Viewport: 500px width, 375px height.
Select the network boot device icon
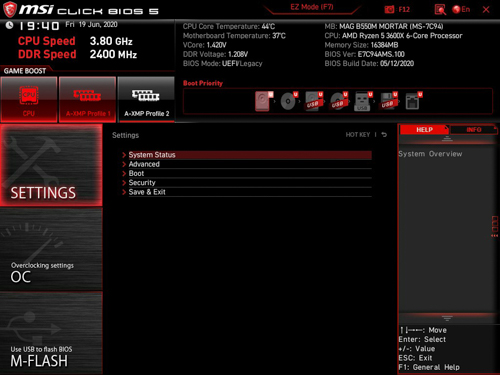click(x=413, y=101)
